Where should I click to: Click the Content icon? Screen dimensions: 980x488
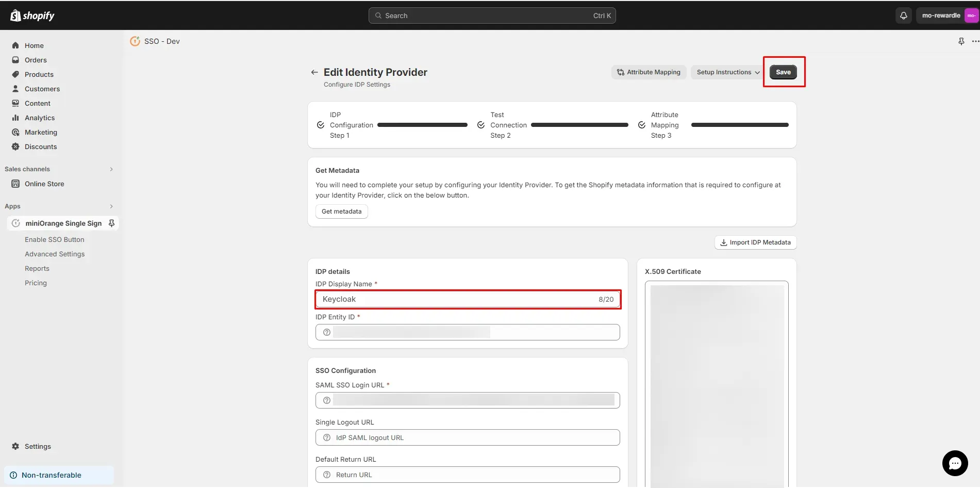click(15, 103)
